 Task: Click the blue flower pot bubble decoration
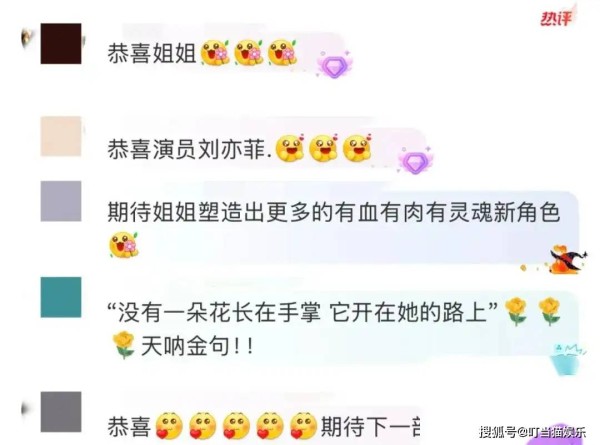[567, 359]
